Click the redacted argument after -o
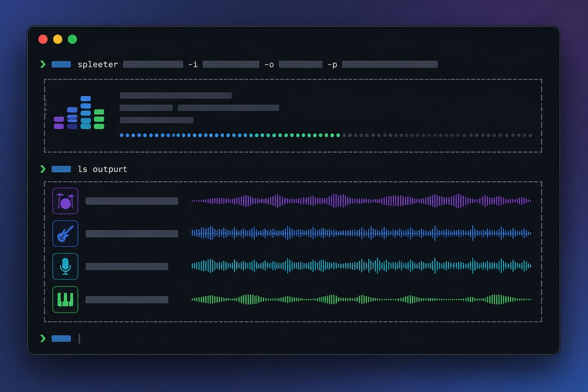Image resolution: width=588 pixels, height=392 pixels. coord(300,64)
